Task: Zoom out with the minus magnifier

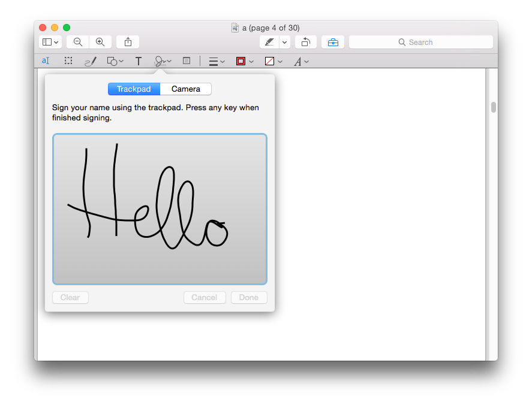Action: pos(78,42)
